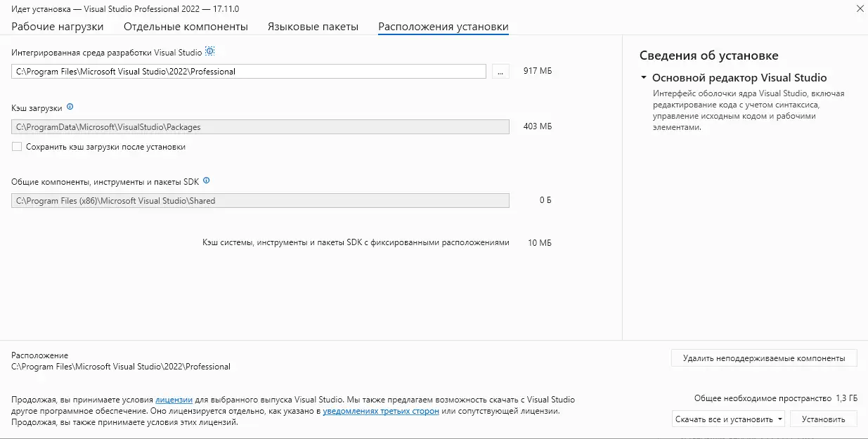Switch to the 'Рабочие нагрузки' tab

[56, 25]
